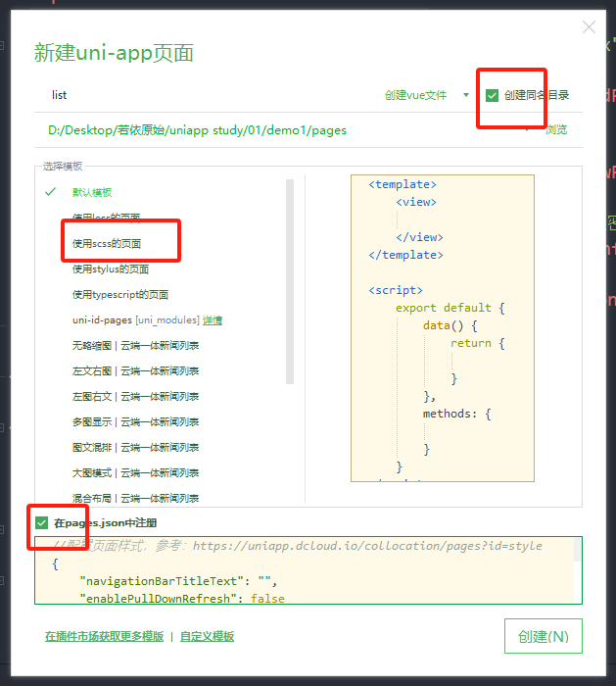Select 左图右文 | 云端一体新闻列表 template
Image resolution: width=616 pixels, height=686 pixels.
[135, 396]
